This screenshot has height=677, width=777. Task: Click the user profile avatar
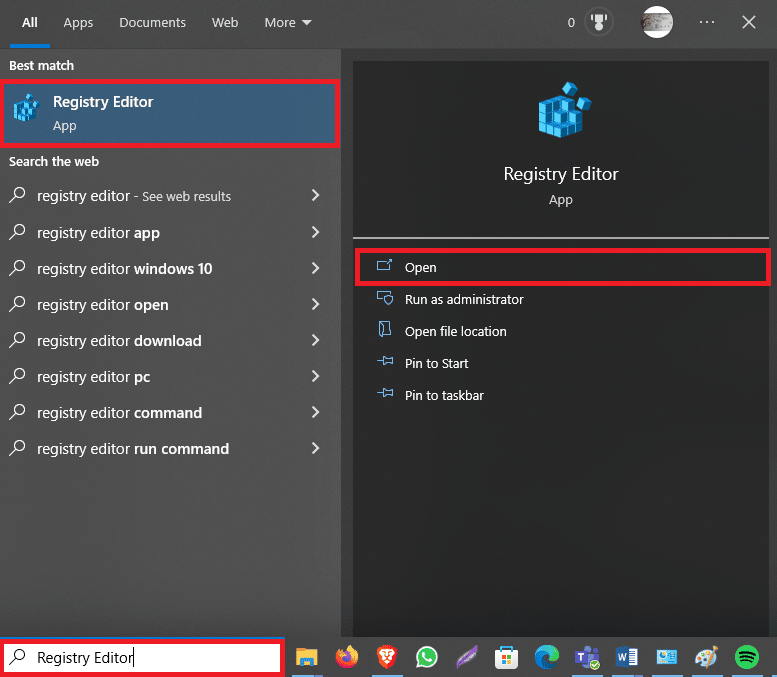tap(657, 22)
